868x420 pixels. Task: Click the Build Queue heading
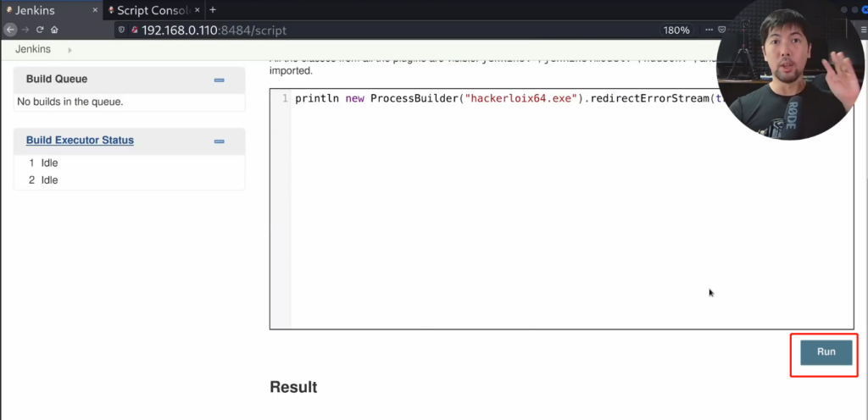57,79
